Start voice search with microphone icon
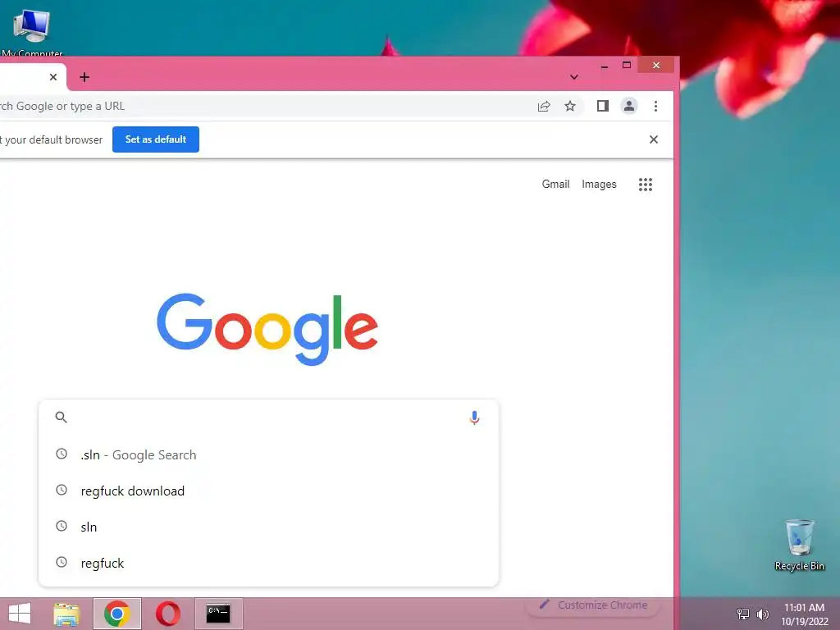Viewport: 840px width, 630px height. [474, 418]
